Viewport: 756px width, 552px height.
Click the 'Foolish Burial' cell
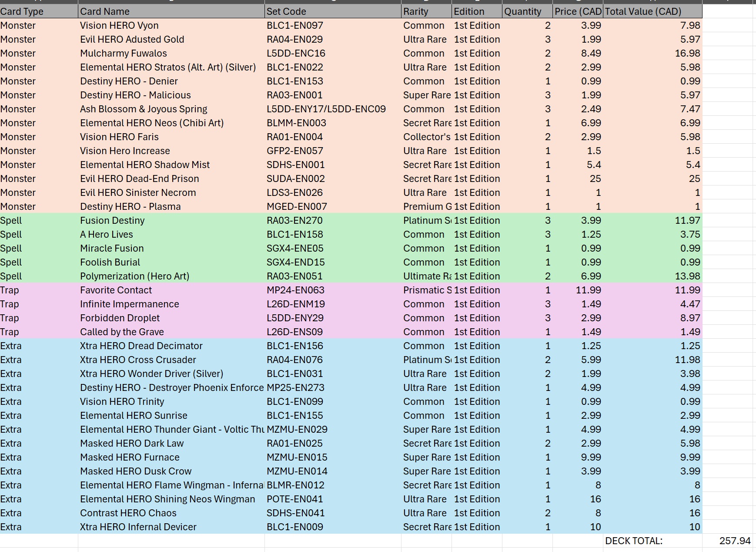click(171, 262)
